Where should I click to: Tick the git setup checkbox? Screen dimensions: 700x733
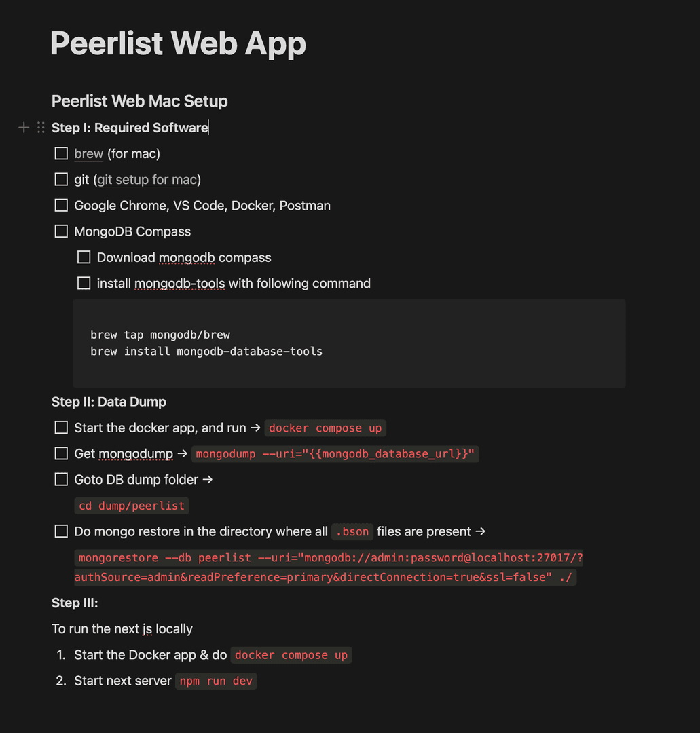coord(61,179)
